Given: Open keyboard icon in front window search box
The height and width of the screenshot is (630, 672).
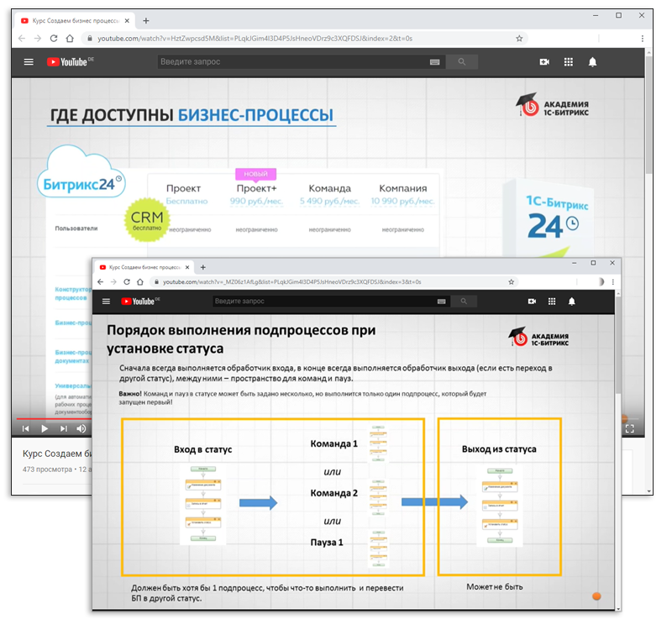Looking at the screenshot, I should tap(442, 302).
